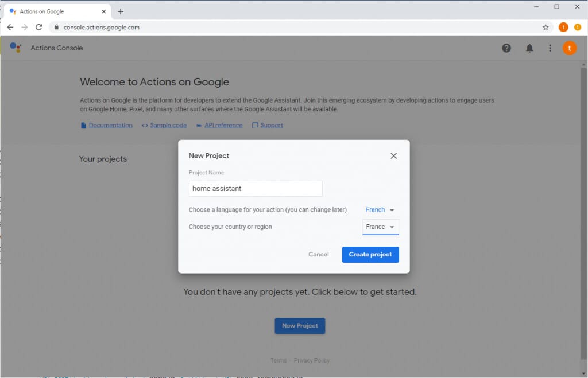Minimize the browser window

click(x=536, y=7)
